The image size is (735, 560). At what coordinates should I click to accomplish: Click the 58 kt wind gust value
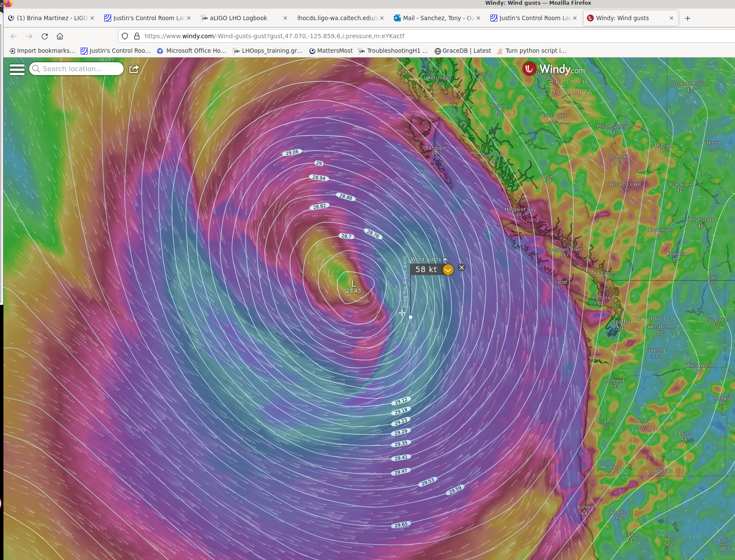426,269
